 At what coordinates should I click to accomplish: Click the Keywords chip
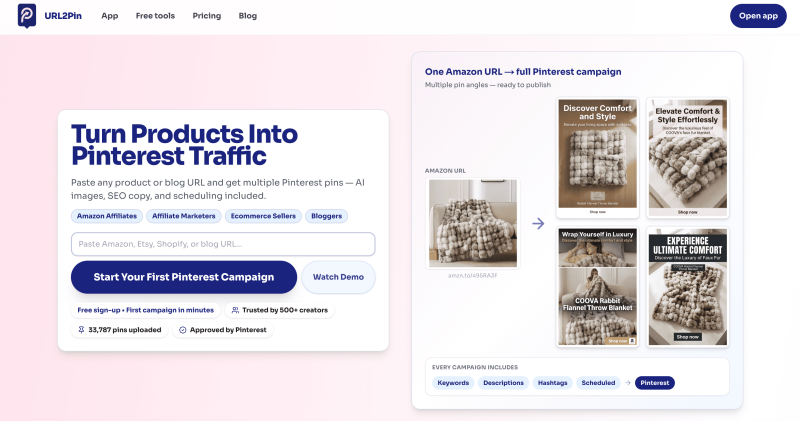click(x=453, y=383)
